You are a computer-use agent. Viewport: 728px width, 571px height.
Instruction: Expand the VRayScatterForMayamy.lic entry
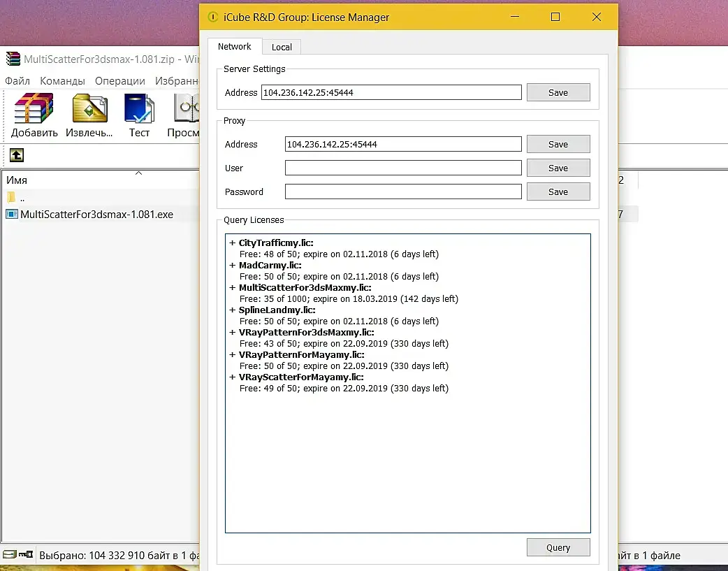pyautogui.click(x=233, y=376)
